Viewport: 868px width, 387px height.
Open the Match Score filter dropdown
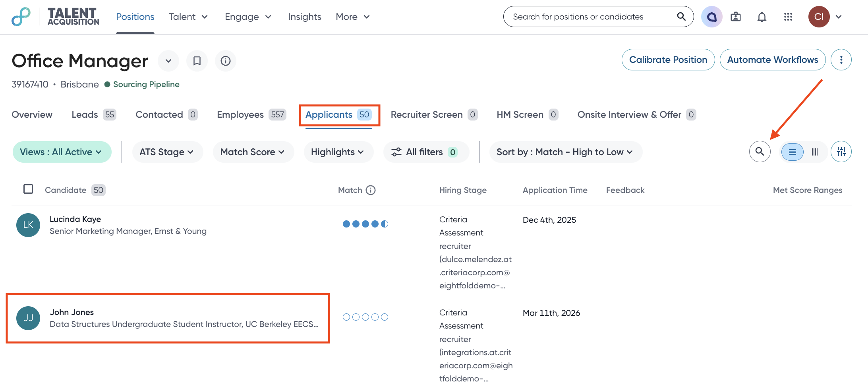point(253,152)
